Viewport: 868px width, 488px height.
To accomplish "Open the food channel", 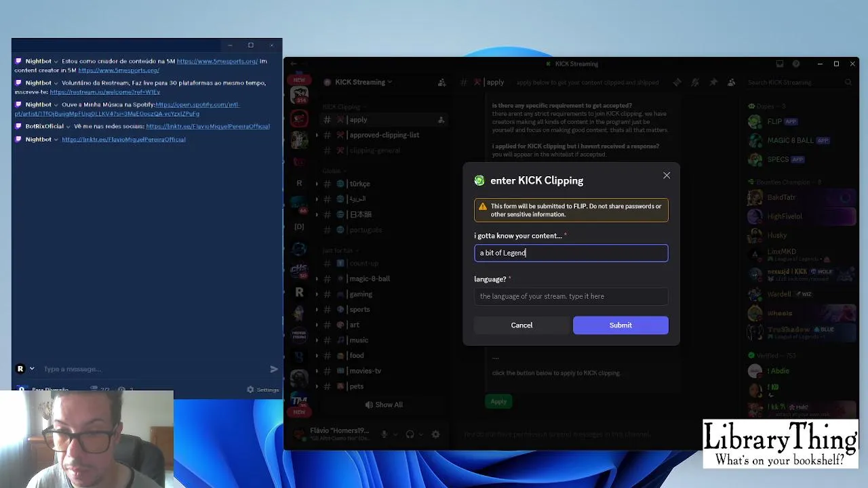I will tap(356, 355).
